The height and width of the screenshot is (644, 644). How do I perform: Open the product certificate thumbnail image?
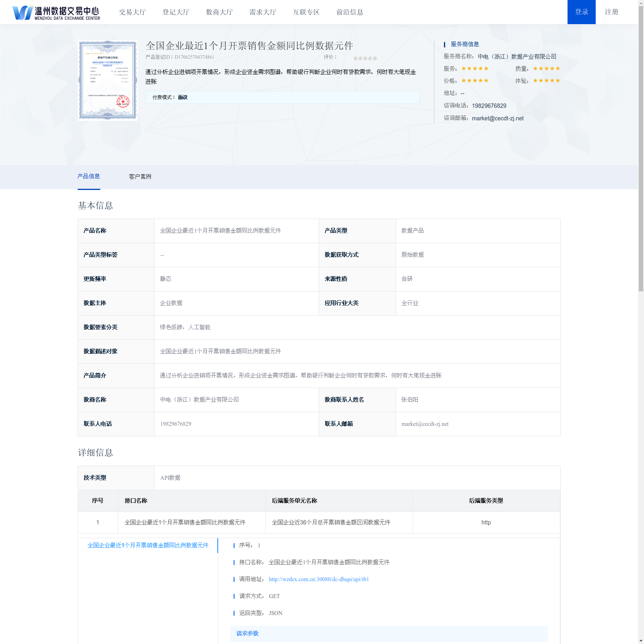click(x=107, y=80)
